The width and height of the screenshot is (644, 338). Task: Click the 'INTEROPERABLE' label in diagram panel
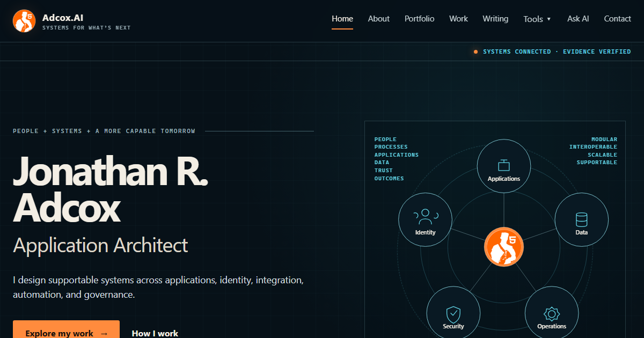click(593, 147)
